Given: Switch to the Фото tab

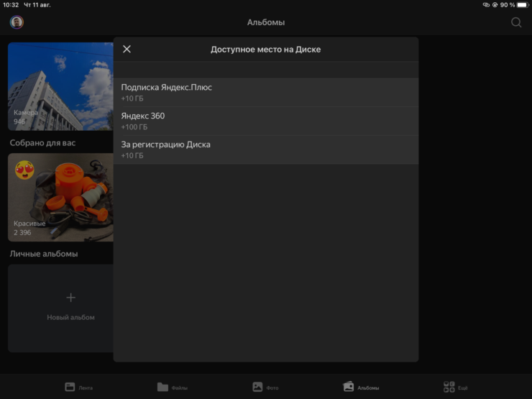Looking at the screenshot, I should [265, 387].
